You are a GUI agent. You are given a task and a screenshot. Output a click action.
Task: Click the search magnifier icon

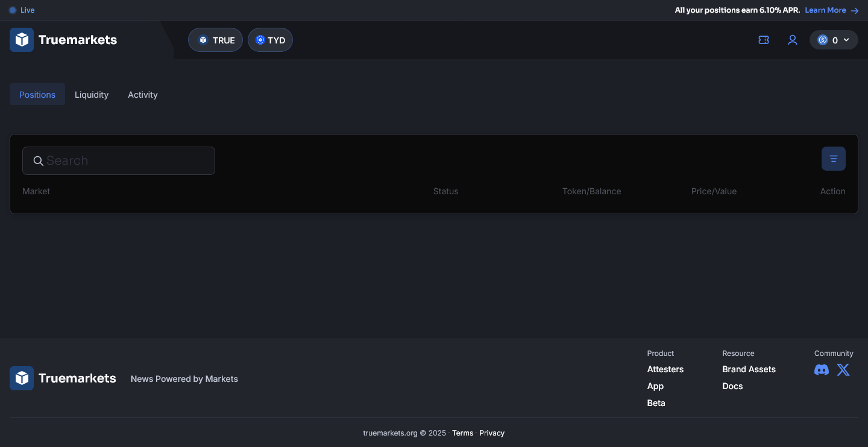[x=38, y=160]
